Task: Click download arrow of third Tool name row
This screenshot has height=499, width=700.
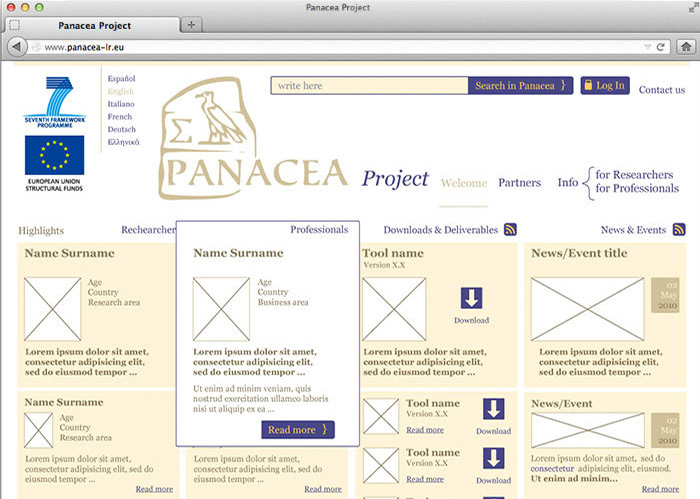Action: [x=493, y=458]
